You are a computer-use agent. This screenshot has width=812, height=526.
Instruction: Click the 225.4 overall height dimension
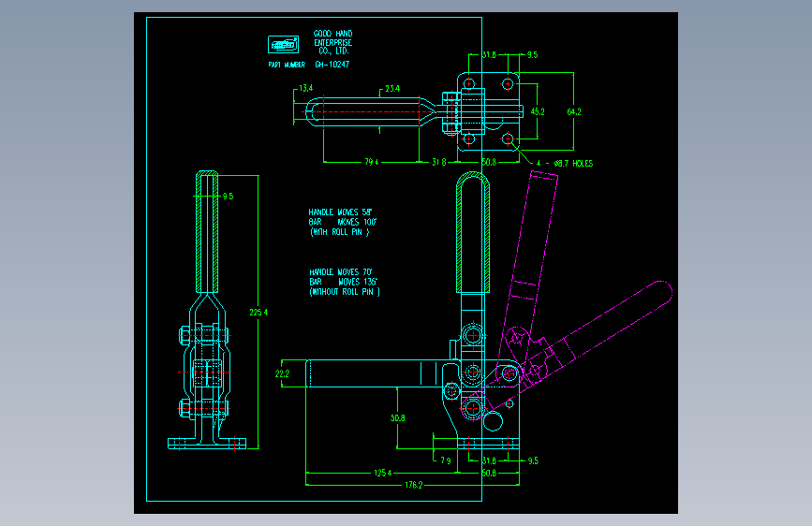[258, 313]
